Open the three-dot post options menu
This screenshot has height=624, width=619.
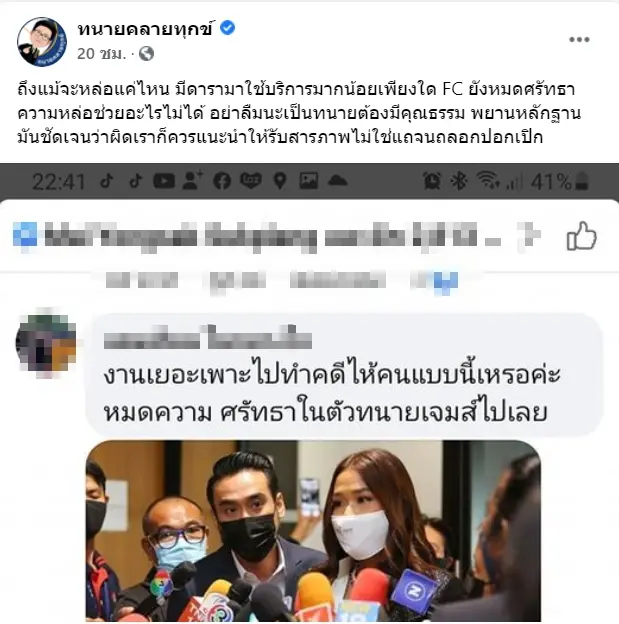click(x=579, y=39)
